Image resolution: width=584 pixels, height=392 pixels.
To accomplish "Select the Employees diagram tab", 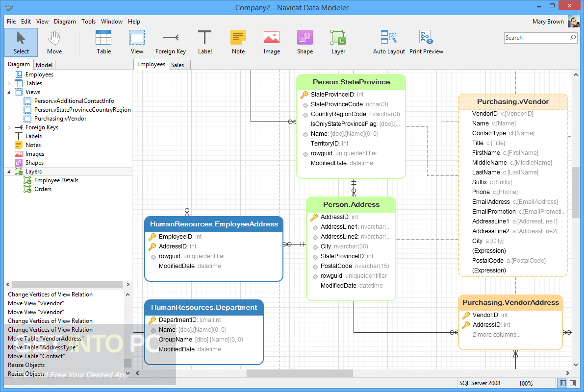I will pos(151,64).
